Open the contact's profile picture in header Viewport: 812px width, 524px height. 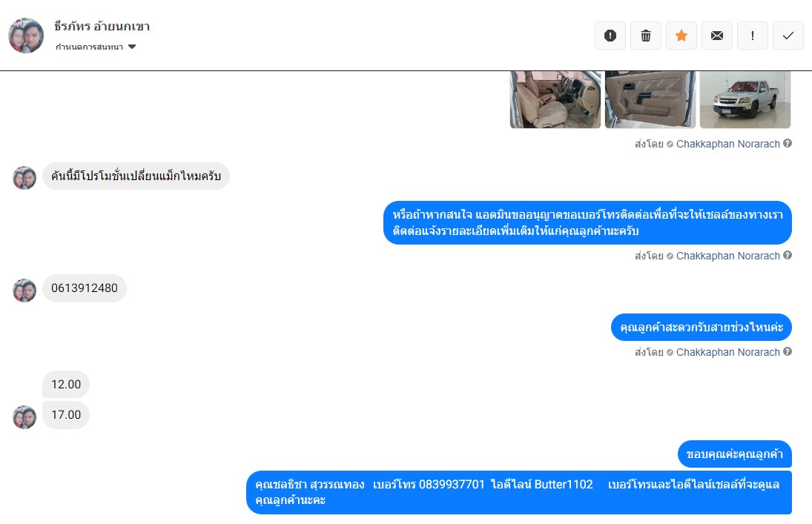(x=26, y=36)
